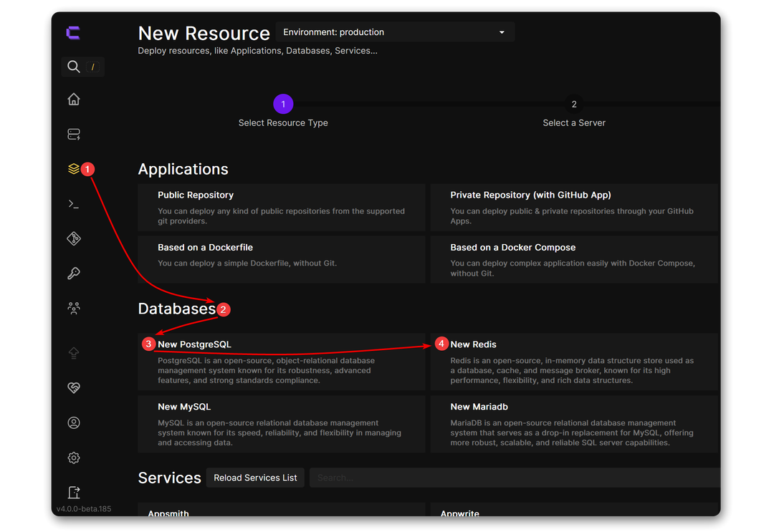Choose Private Repository (with GitHub App)
Viewport: 774px width, 532px height.
point(574,208)
